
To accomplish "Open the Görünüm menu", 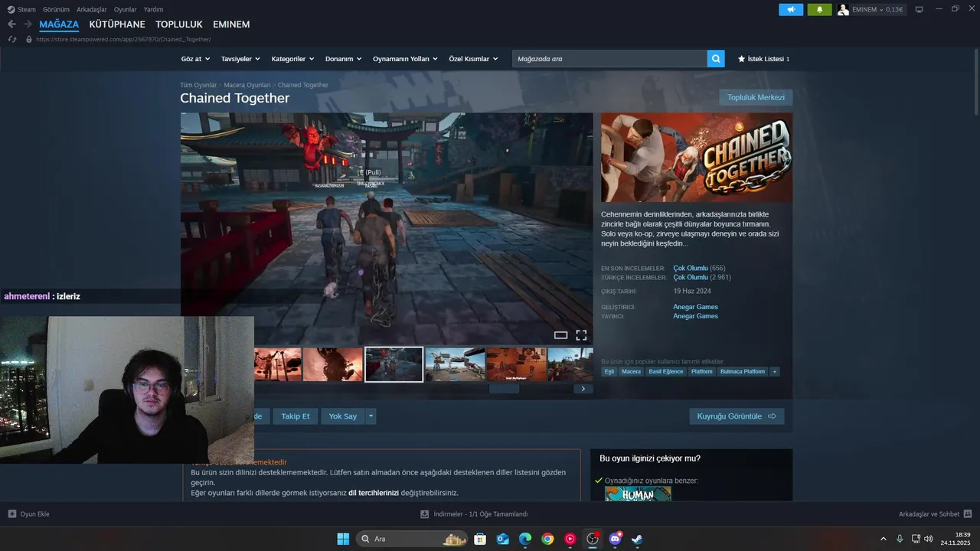I will pos(56,9).
